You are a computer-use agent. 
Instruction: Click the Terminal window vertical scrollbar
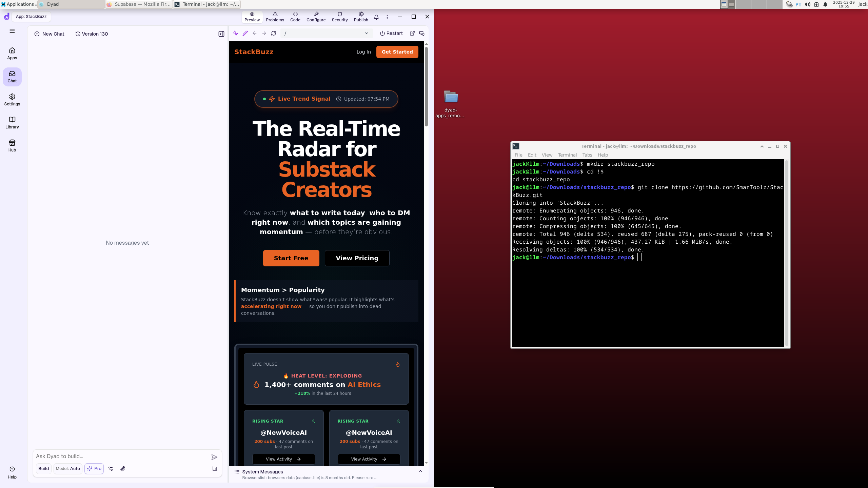(x=787, y=253)
